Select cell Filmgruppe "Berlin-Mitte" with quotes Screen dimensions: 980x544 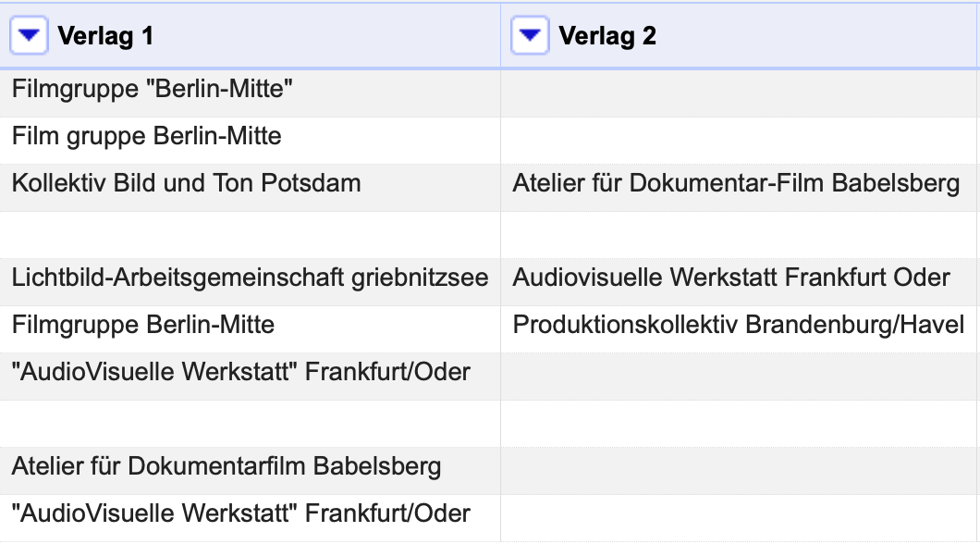tap(153, 90)
